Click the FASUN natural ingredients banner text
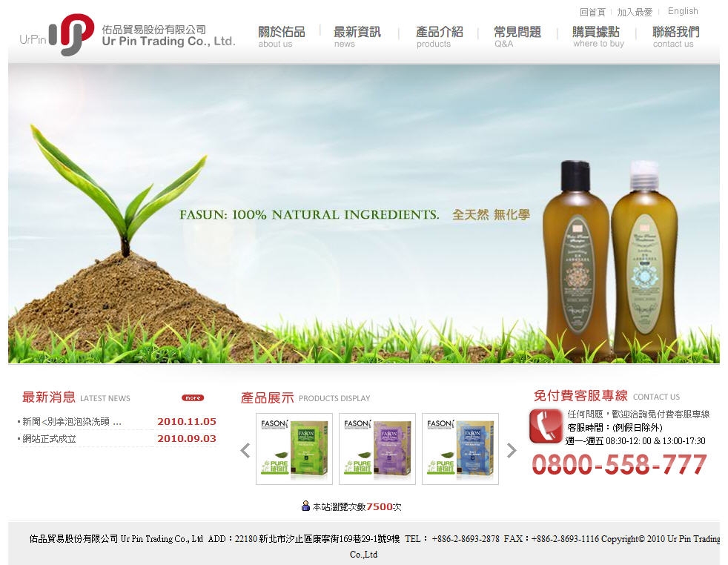This screenshot has width=728, height=565. (x=309, y=214)
